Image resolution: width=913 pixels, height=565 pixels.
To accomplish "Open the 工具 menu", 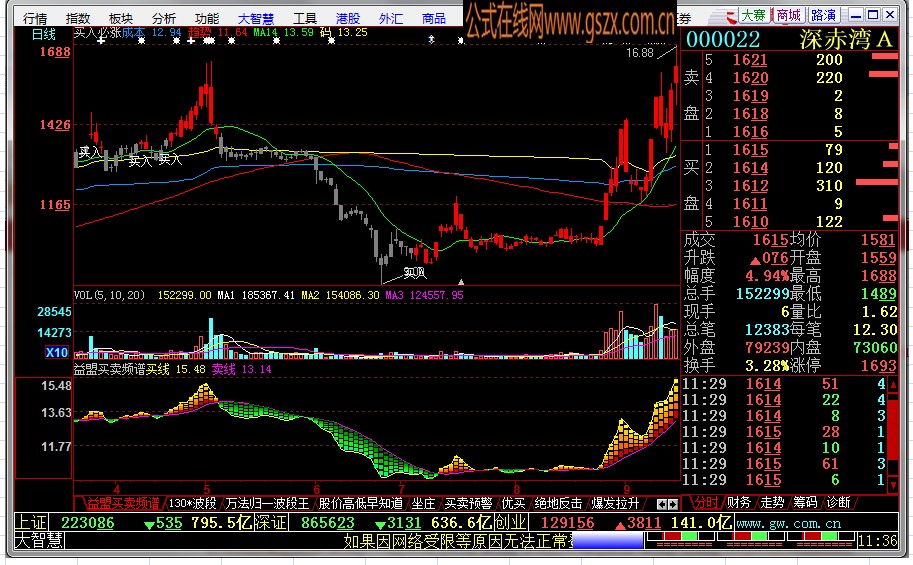I will pos(305,19).
